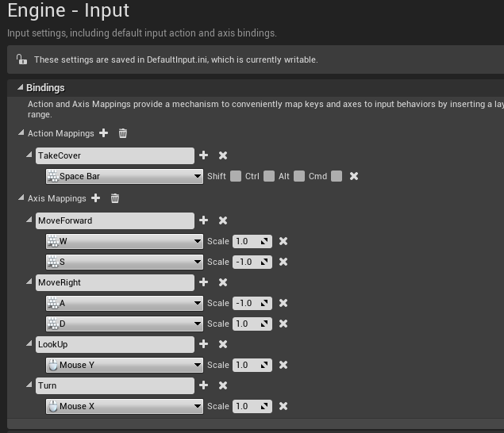Toggle the Ctrl modifier checkbox

269,176
